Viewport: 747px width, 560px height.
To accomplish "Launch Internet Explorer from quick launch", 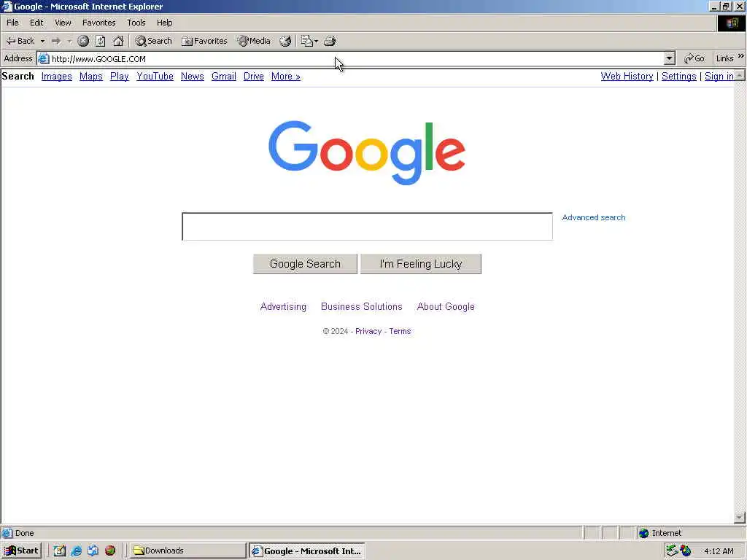I will tap(76, 551).
